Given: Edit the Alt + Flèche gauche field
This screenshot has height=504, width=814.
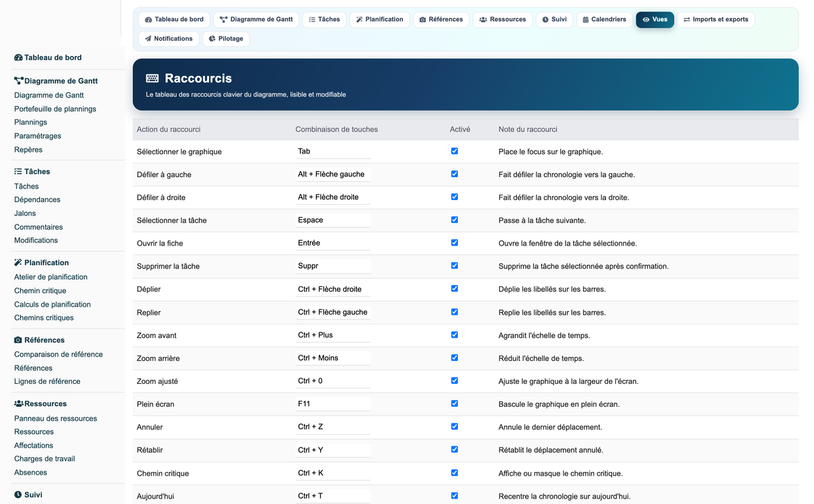Looking at the screenshot, I should (x=333, y=174).
